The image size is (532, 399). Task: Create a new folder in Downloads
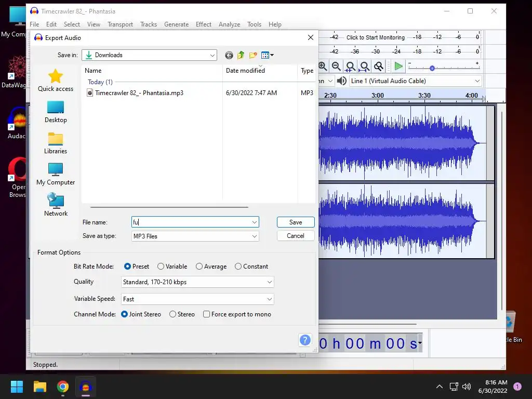point(253,55)
